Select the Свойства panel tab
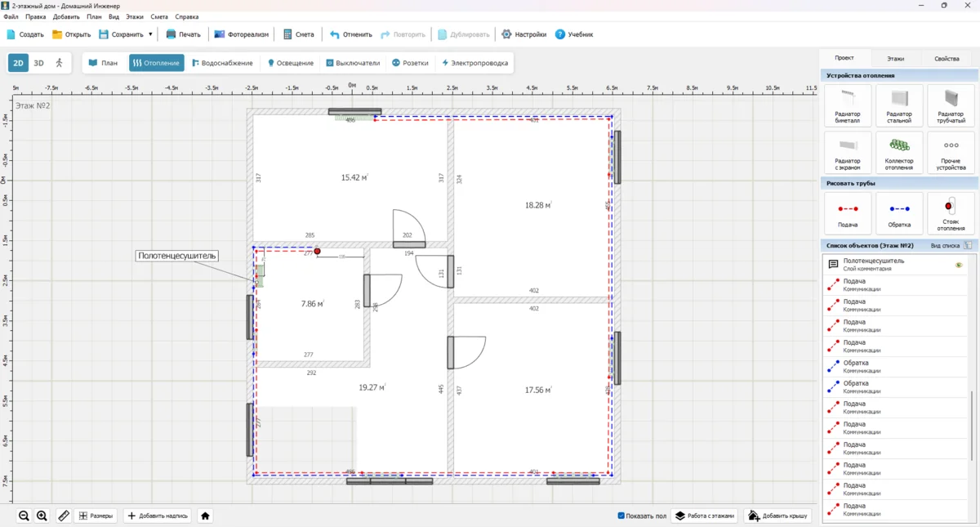This screenshot has height=527, width=980. click(947, 59)
